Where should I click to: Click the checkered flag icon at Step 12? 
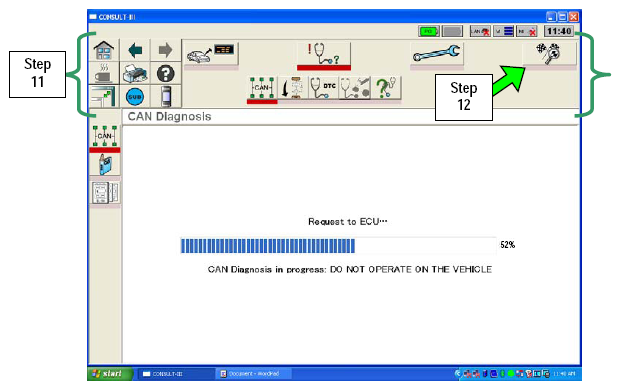[549, 53]
